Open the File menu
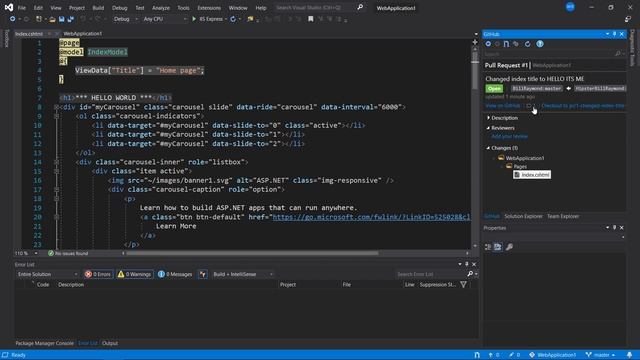This screenshot has height=360, width=640. coord(22,8)
